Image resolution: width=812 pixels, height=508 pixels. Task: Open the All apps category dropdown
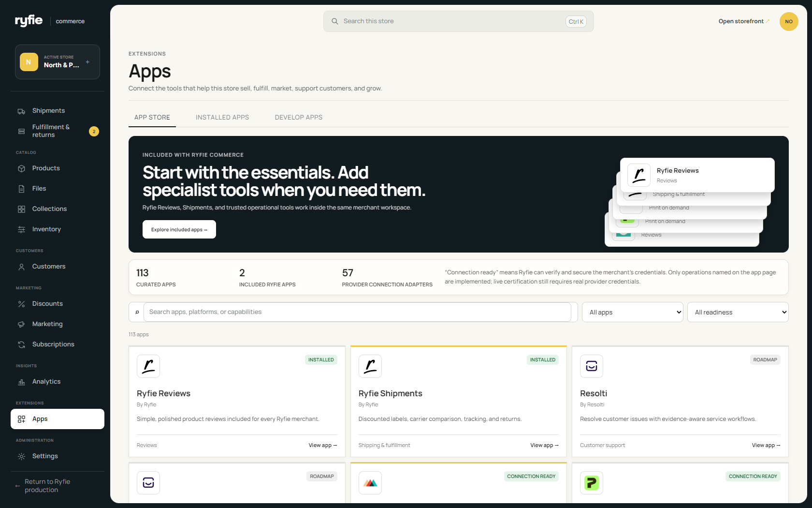tap(632, 312)
